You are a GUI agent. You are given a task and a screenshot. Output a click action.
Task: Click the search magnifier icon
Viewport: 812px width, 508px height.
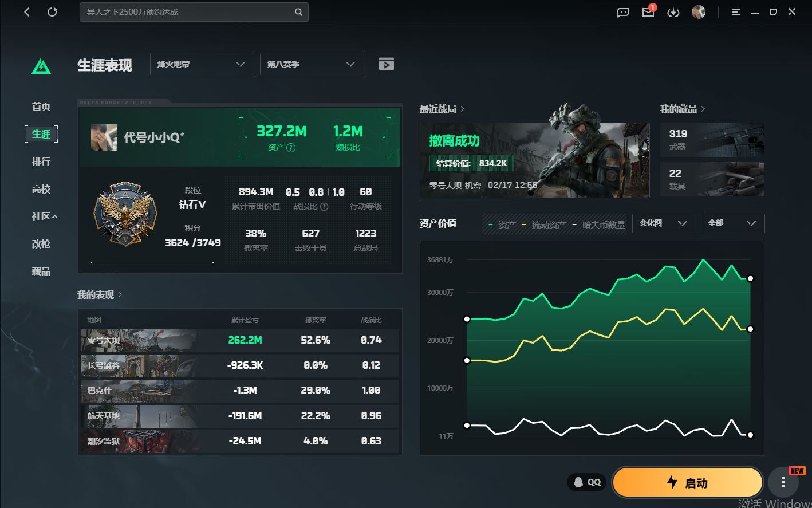298,12
